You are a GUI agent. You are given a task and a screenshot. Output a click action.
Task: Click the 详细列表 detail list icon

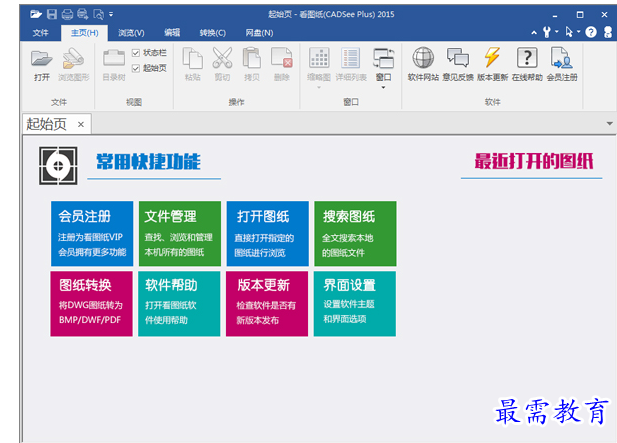point(351,58)
